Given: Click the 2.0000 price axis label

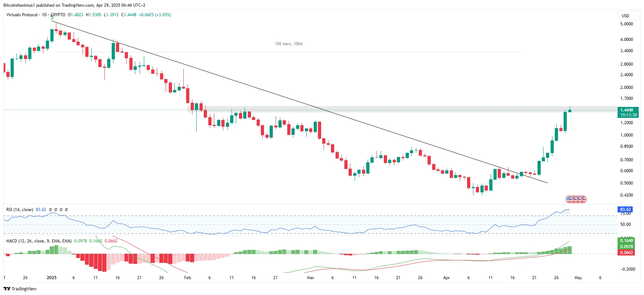Looking at the screenshot, I should pos(626,88).
